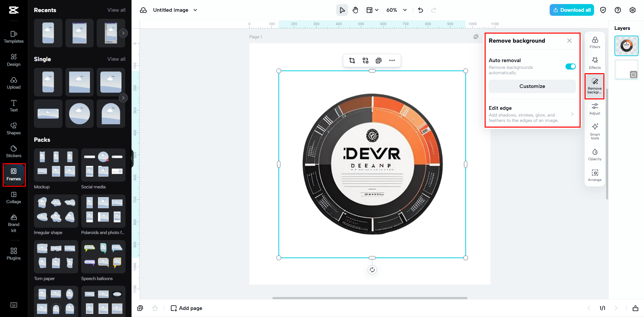Open the Adjust panel
The image size is (644, 317).
tap(594, 109)
